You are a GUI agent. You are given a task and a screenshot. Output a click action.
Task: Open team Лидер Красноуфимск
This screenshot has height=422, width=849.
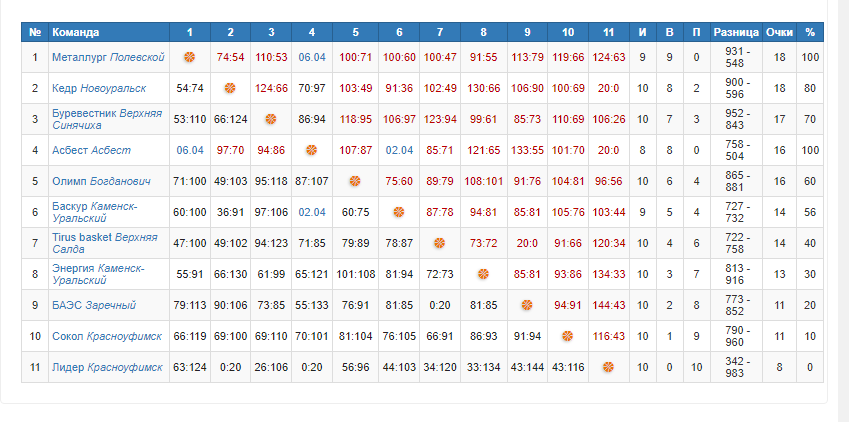tap(107, 367)
